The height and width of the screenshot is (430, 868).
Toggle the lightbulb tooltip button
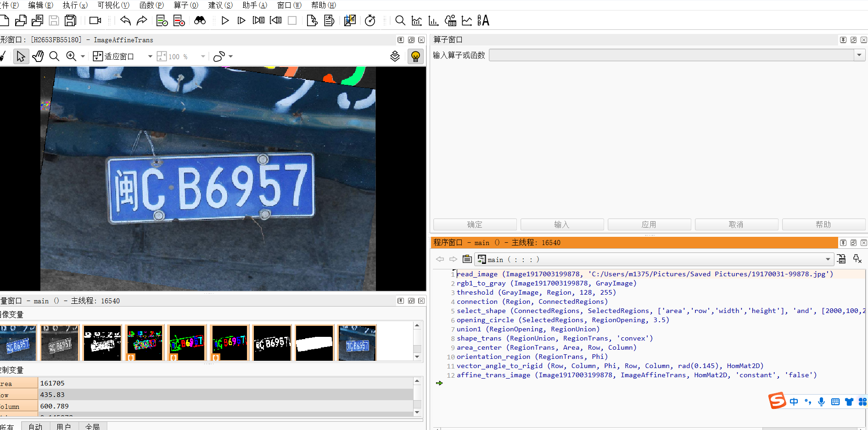click(415, 56)
